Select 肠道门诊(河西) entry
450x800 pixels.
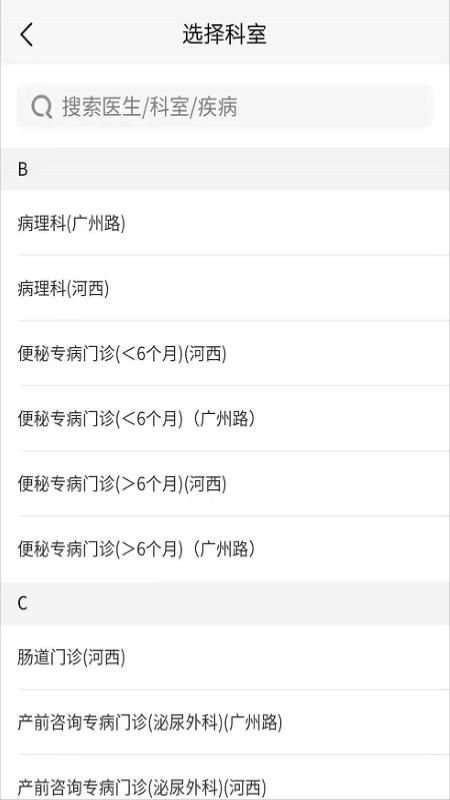pos(225,657)
